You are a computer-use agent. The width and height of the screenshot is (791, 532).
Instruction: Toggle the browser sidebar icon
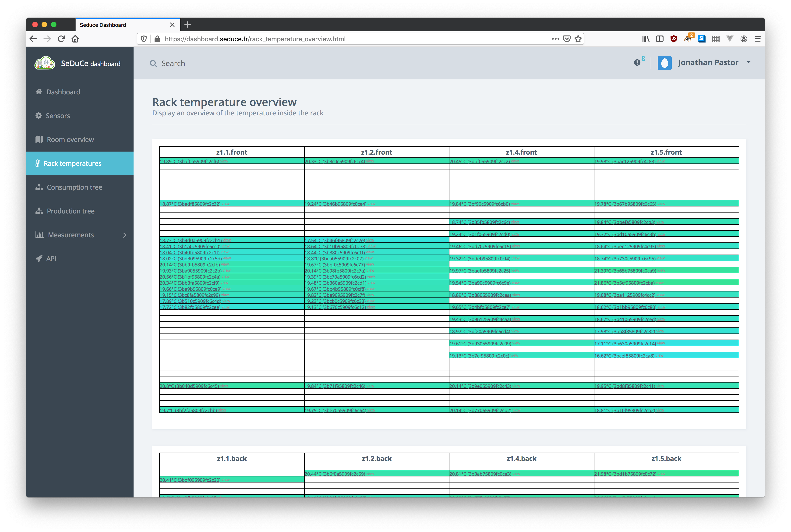[659, 39]
